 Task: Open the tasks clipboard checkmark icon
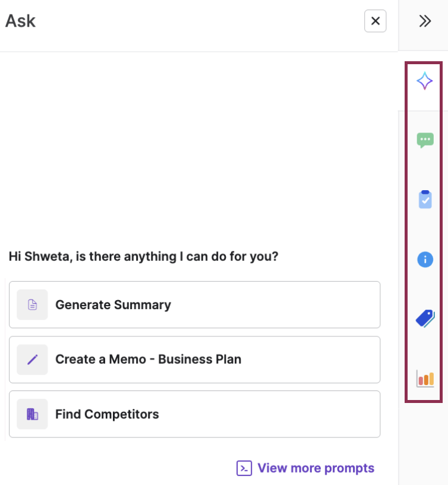tap(425, 200)
